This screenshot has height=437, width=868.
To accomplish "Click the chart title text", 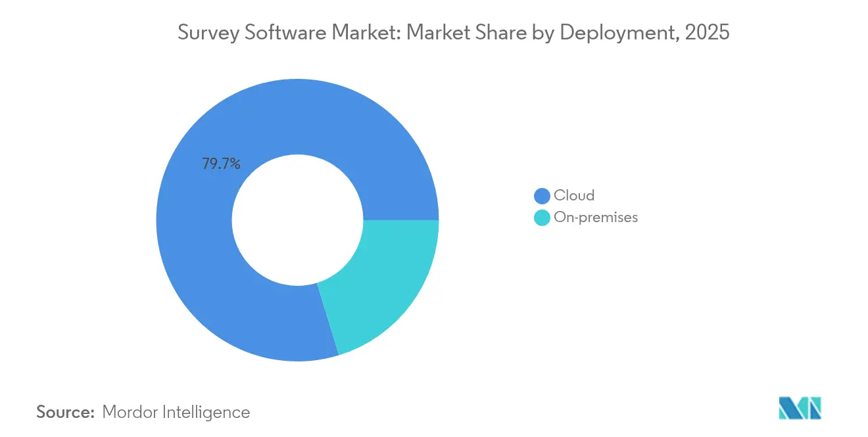I will pyautogui.click(x=454, y=33).
